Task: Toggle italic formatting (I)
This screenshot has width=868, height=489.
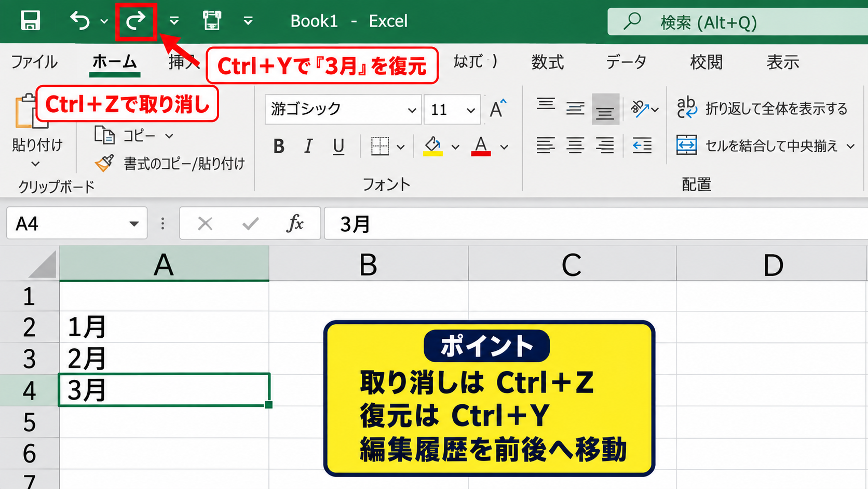Action: point(308,147)
